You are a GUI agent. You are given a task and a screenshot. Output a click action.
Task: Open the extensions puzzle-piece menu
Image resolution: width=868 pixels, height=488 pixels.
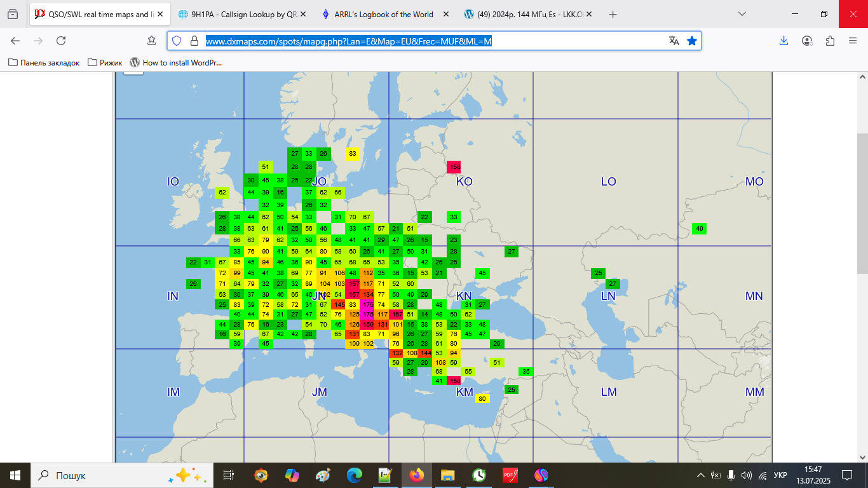pyautogui.click(x=830, y=41)
